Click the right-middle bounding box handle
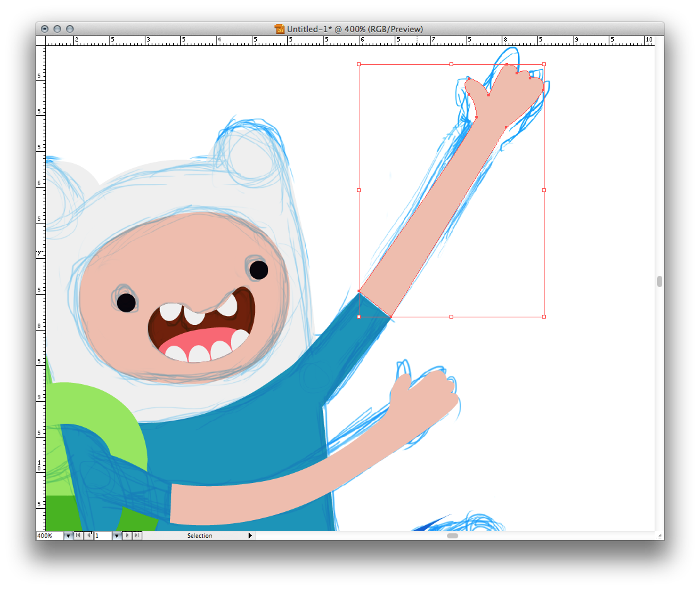 544,190
